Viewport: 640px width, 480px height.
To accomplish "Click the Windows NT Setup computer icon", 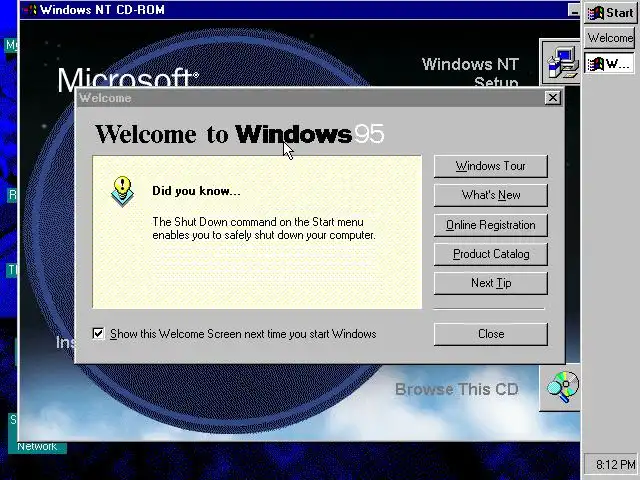I will point(562,62).
